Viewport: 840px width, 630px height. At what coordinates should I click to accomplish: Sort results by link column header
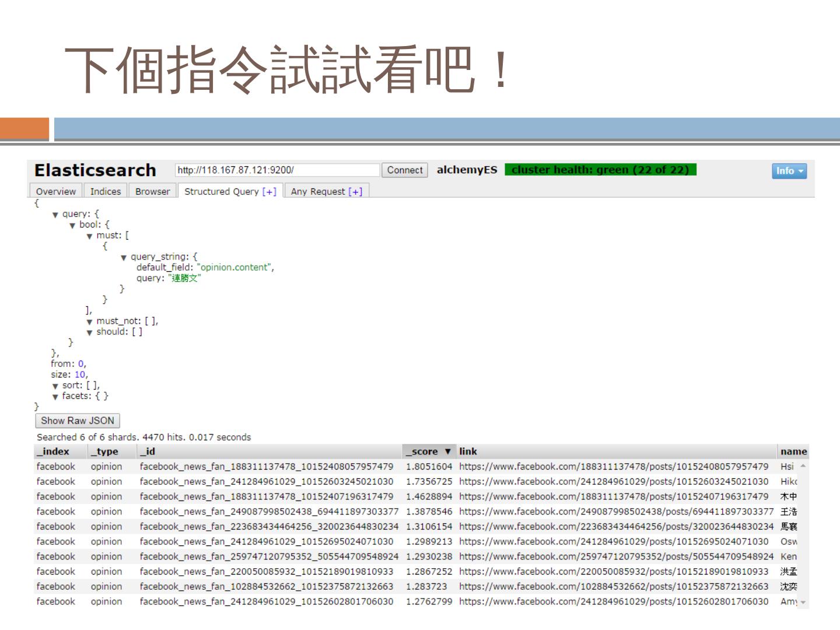click(617, 452)
